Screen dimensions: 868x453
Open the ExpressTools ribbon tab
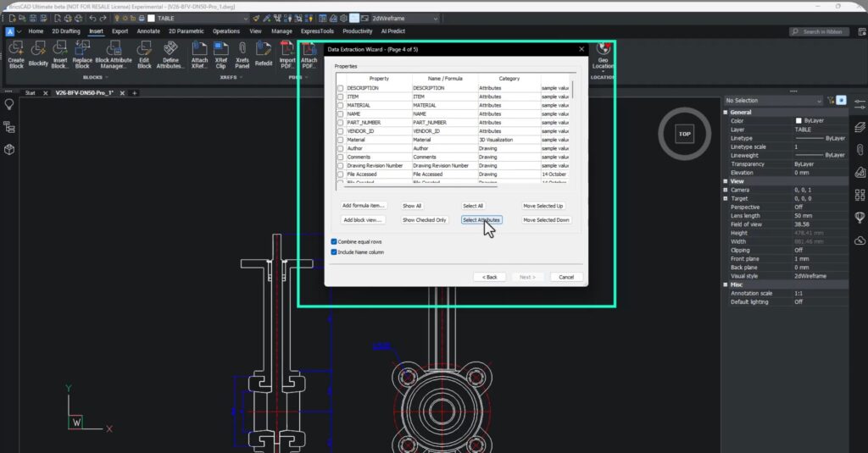pyautogui.click(x=317, y=31)
